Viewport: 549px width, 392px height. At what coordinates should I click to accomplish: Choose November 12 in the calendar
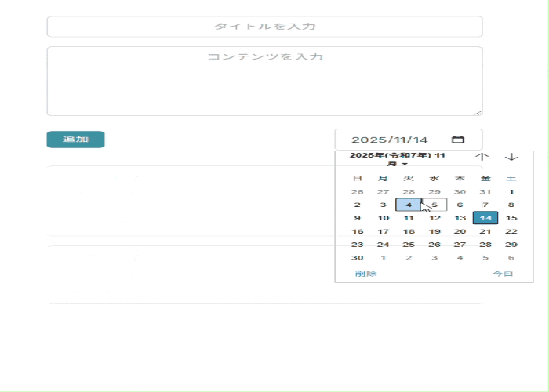pyautogui.click(x=434, y=218)
